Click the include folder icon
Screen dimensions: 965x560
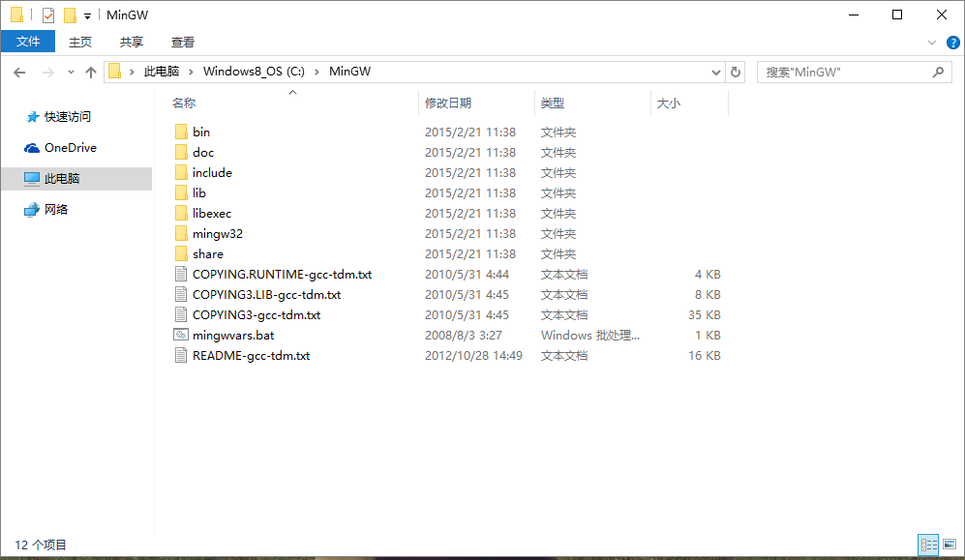181,172
